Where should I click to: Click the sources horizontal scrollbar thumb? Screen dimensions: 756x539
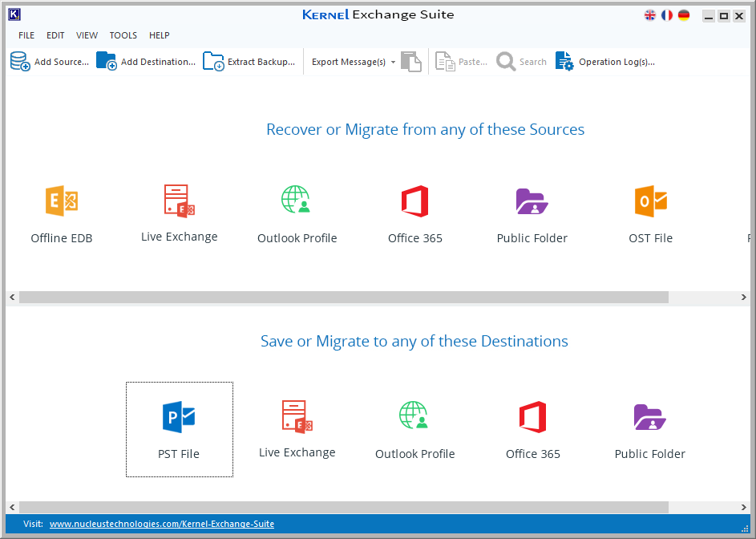[x=344, y=298]
